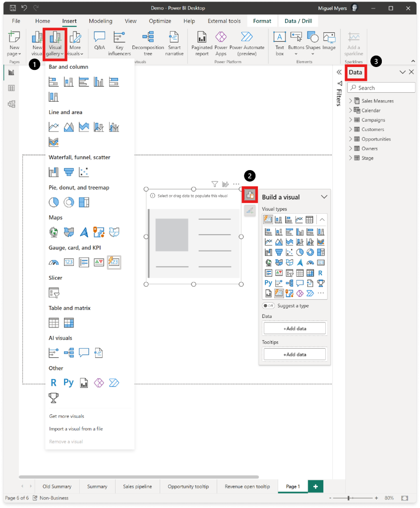Collapse the Build a visual pane

tap(324, 197)
